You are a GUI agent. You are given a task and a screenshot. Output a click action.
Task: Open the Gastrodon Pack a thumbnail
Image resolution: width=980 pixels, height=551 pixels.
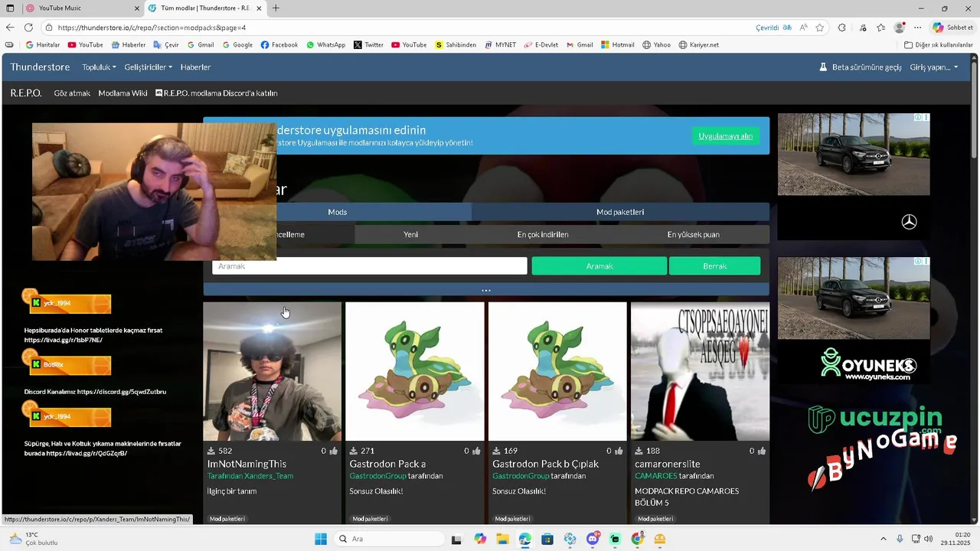point(415,371)
